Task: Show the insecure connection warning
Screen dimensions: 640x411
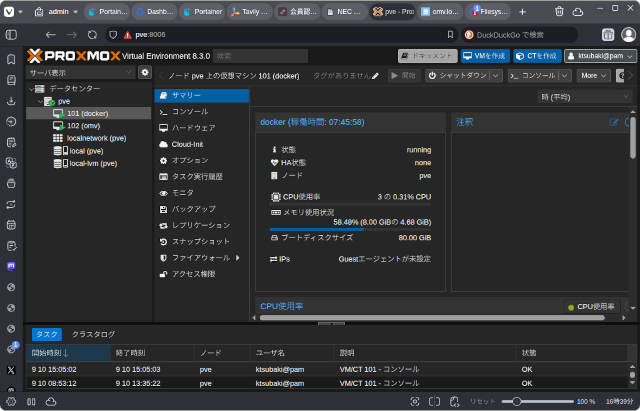Action: point(128,35)
